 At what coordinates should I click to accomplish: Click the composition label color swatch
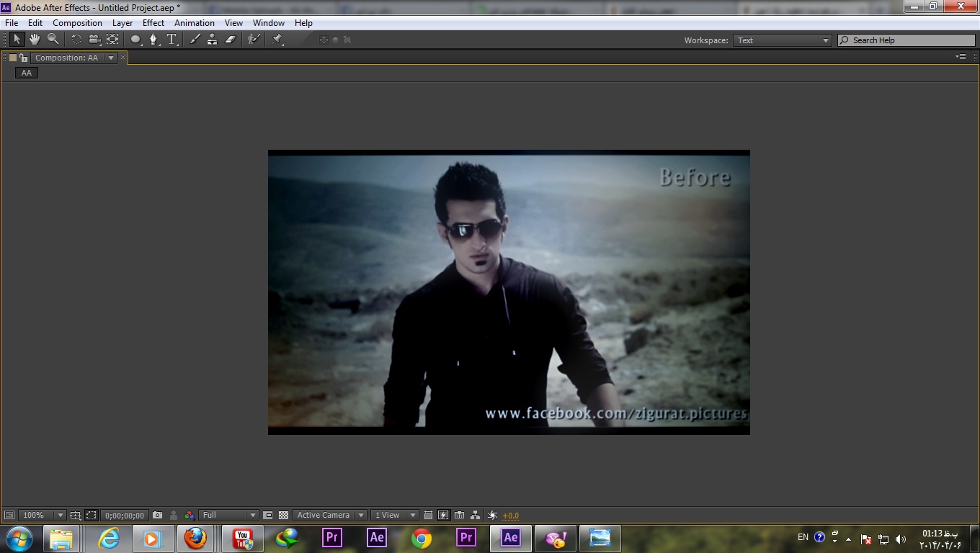[12, 58]
